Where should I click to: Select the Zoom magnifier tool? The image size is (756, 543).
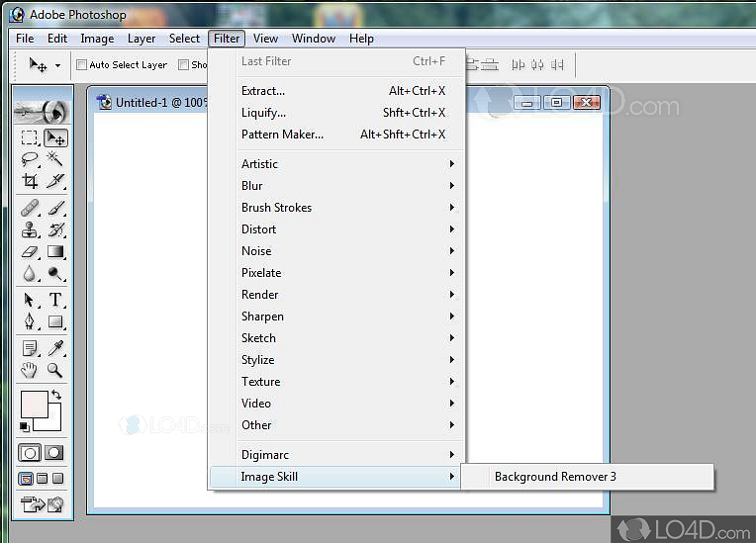click(x=55, y=370)
